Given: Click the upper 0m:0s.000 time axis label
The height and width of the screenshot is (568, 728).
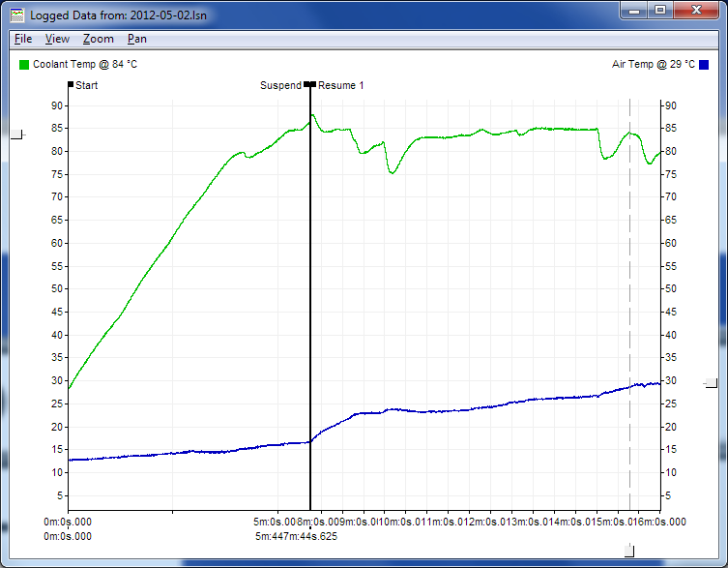Looking at the screenshot, I should click(68, 522).
